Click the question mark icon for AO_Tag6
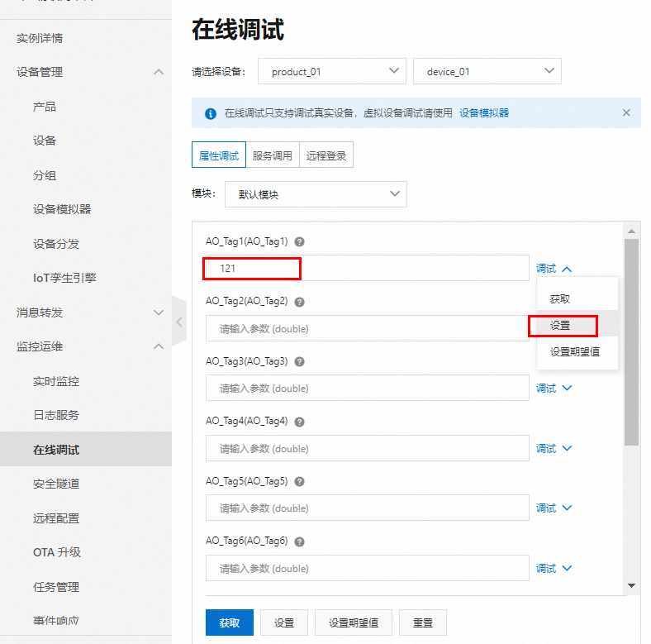 [300, 541]
